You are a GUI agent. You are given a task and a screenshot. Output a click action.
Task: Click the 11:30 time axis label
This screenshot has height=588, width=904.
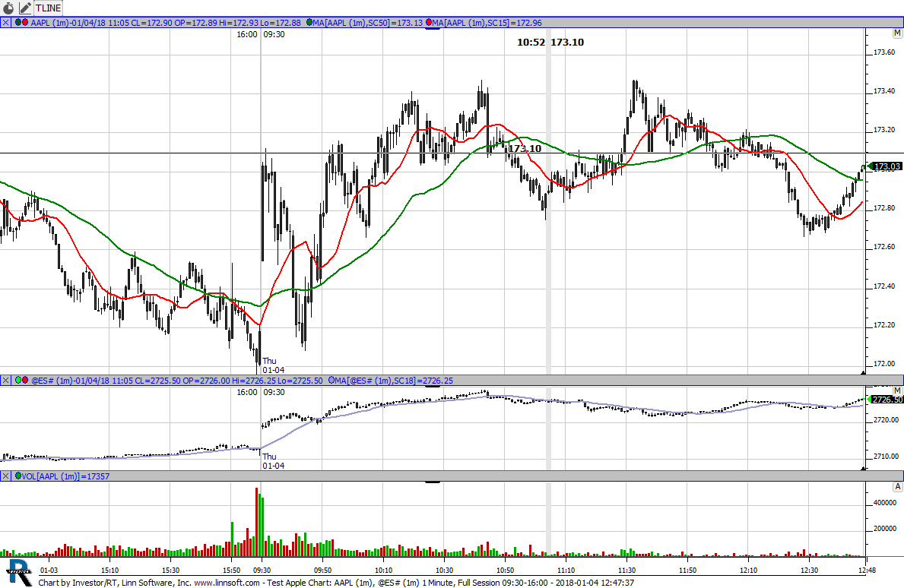tap(626, 570)
